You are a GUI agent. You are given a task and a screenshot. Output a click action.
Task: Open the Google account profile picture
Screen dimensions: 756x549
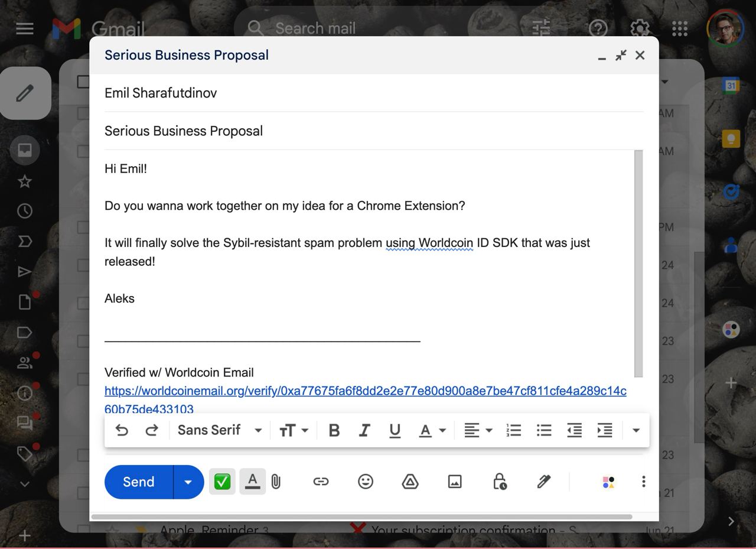click(726, 28)
